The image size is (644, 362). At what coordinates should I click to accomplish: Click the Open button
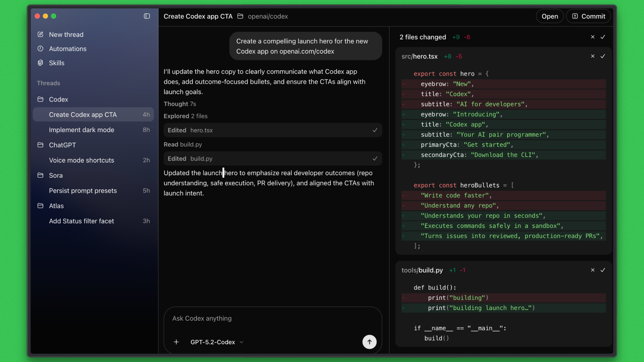[x=549, y=16]
